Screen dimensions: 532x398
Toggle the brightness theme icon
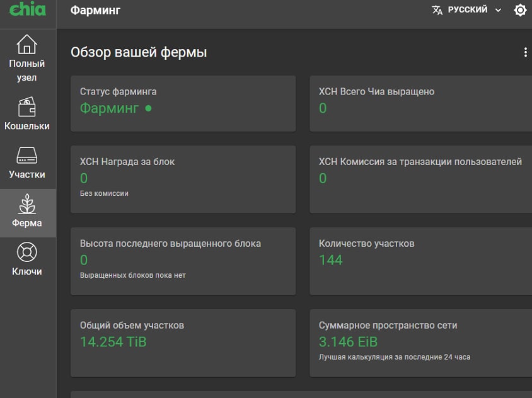pyautogui.click(x=520, y=10)
